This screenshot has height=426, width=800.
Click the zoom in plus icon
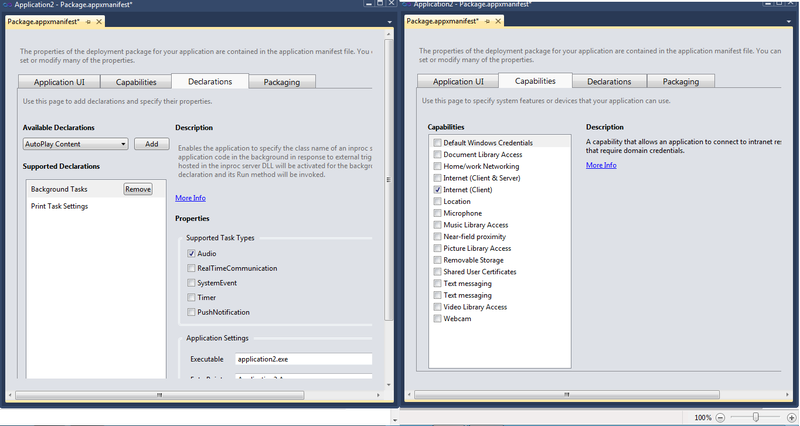click(789, 417)
